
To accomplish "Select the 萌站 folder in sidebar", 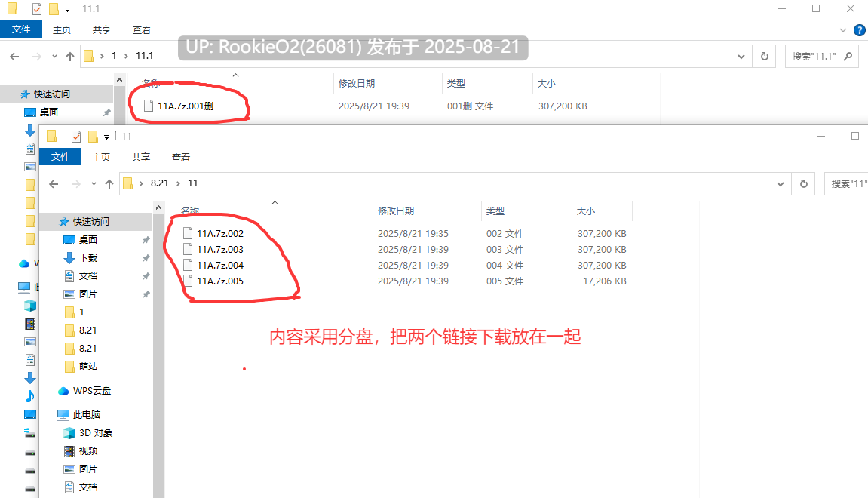I will click(88, 366).
